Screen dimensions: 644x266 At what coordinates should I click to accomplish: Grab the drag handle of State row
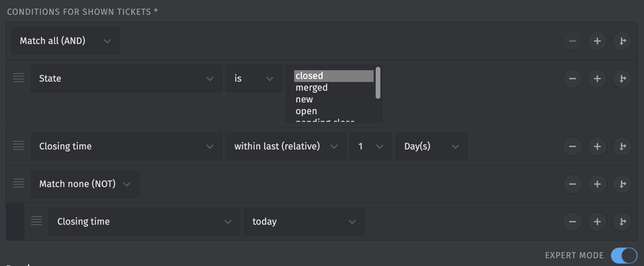[x=18, y=78]
